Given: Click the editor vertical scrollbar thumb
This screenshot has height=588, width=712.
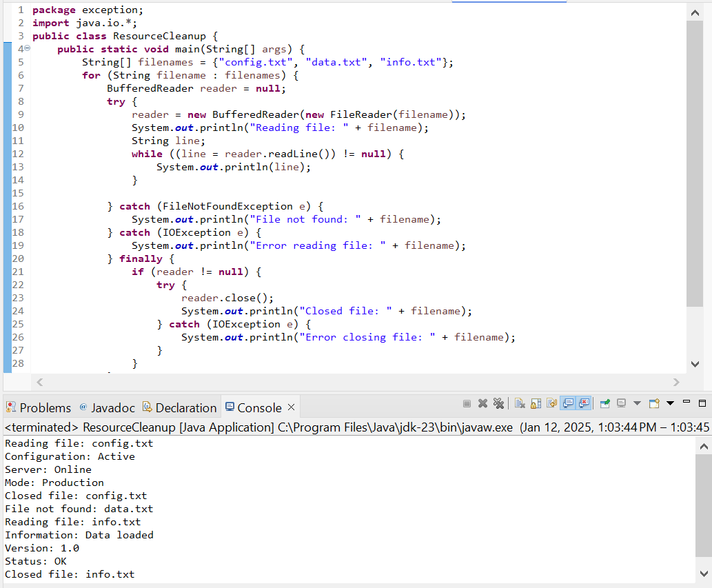Looking at the screenshot, I should 695,163.
